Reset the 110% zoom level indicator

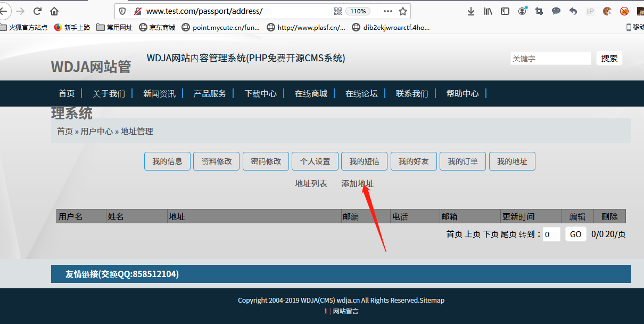click(358, 11)
